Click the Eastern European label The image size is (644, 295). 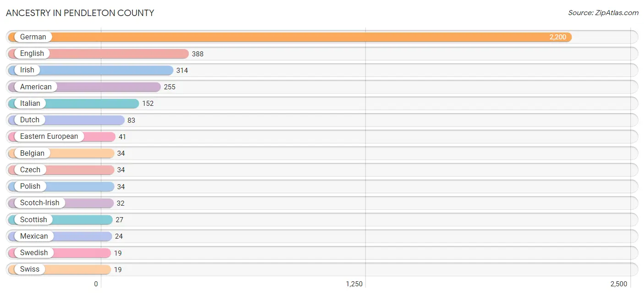pos(49,137)
